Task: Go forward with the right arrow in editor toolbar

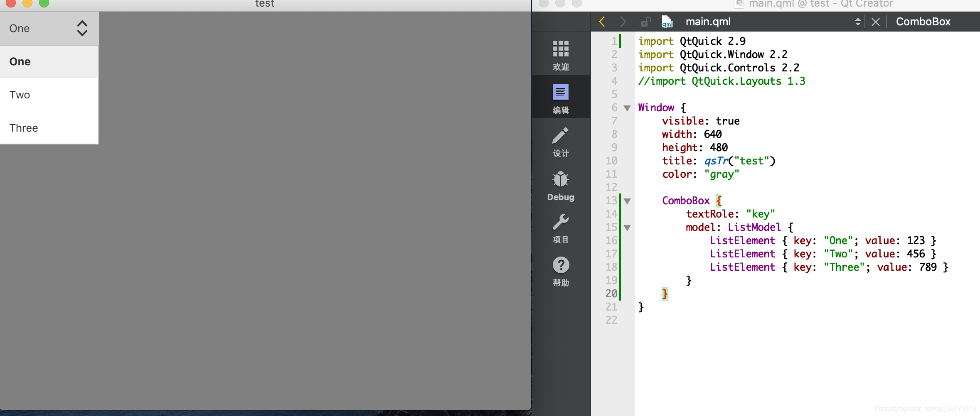Action: [x=623, y=22]
